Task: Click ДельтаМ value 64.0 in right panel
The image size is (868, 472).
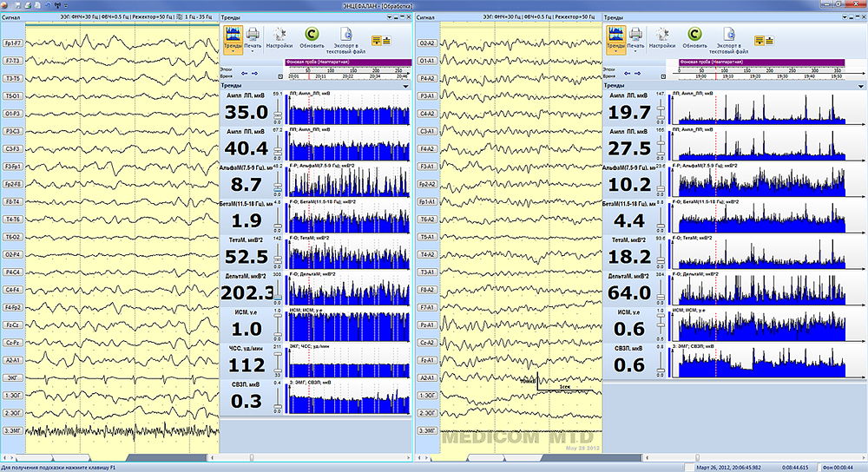Action: click(x=629, y=292)
